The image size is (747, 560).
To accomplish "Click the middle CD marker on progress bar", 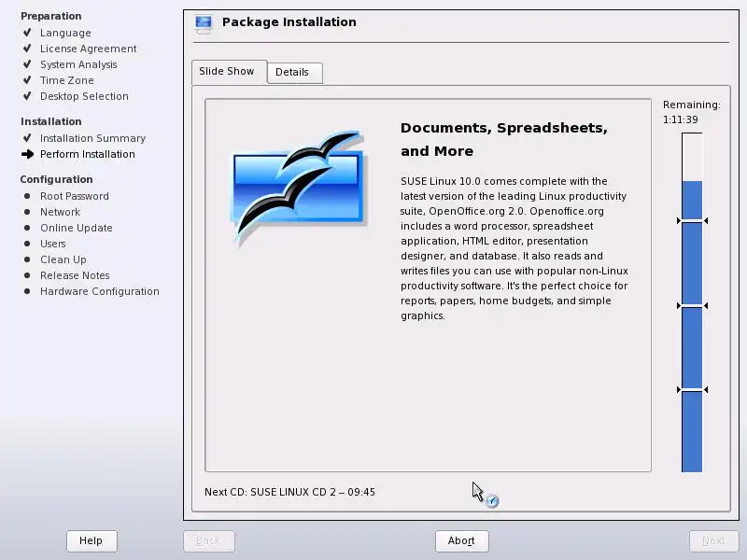I will pos(692,306).
